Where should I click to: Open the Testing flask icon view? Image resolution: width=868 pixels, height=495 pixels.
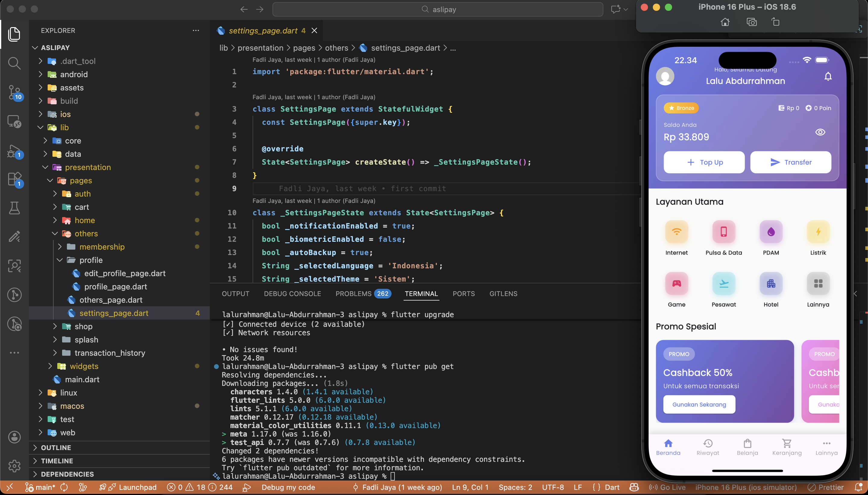14,208
